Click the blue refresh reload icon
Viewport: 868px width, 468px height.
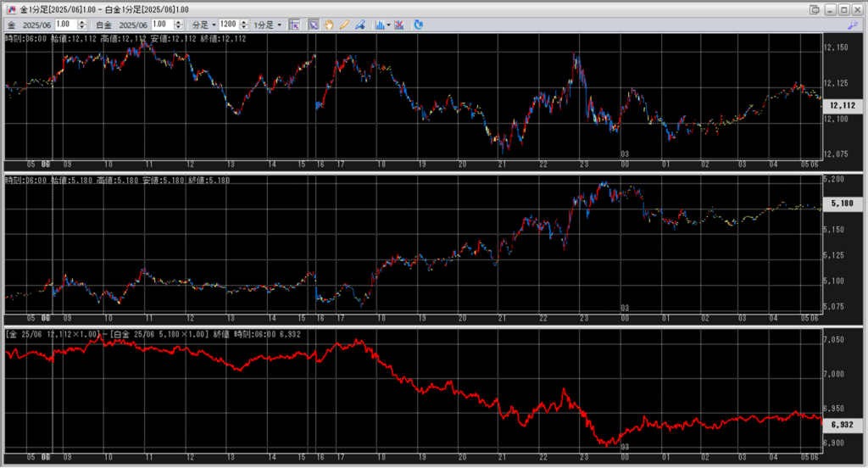[x=419, y=25]
